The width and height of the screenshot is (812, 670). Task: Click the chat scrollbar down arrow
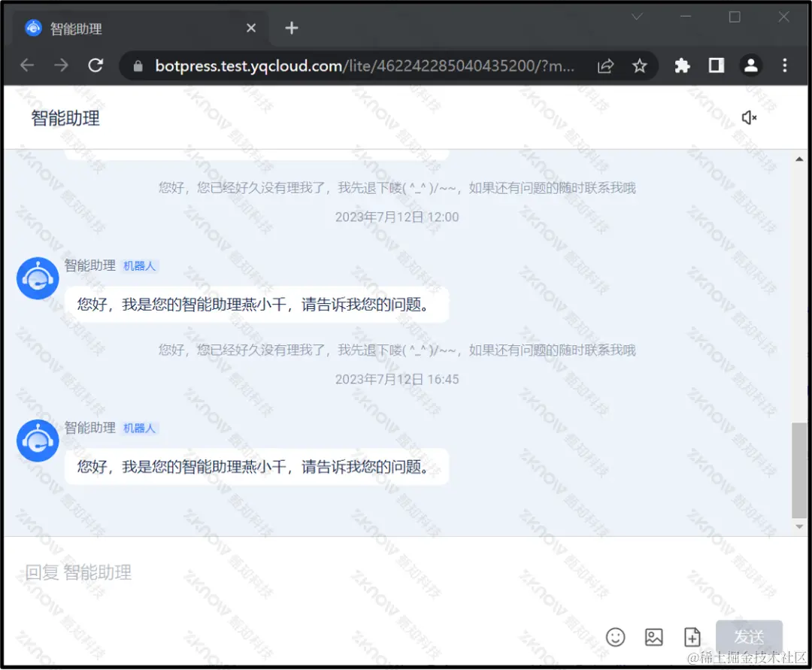799,526
